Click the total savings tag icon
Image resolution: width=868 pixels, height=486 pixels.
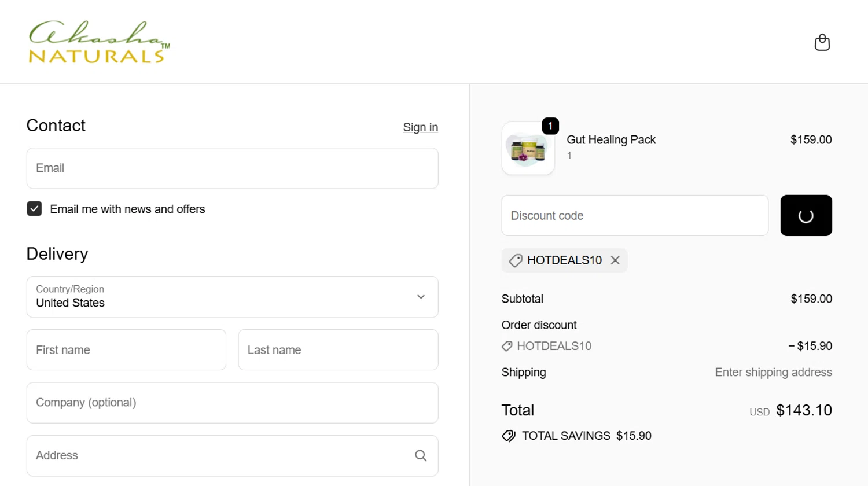click(x=509, y=436)
